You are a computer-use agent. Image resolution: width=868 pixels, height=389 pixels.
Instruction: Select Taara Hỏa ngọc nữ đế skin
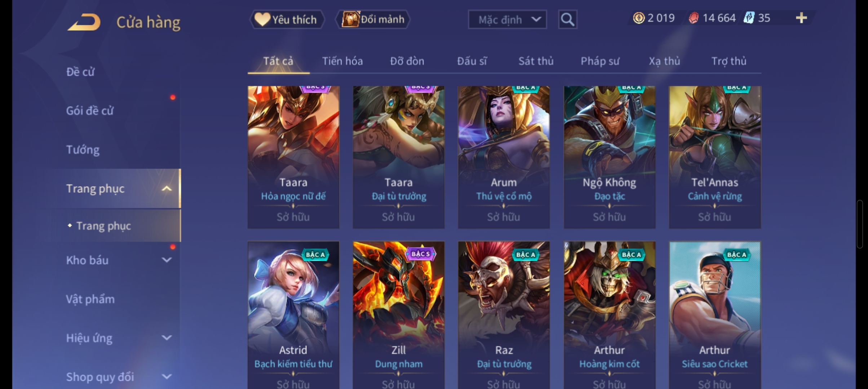tap(293, 157)
